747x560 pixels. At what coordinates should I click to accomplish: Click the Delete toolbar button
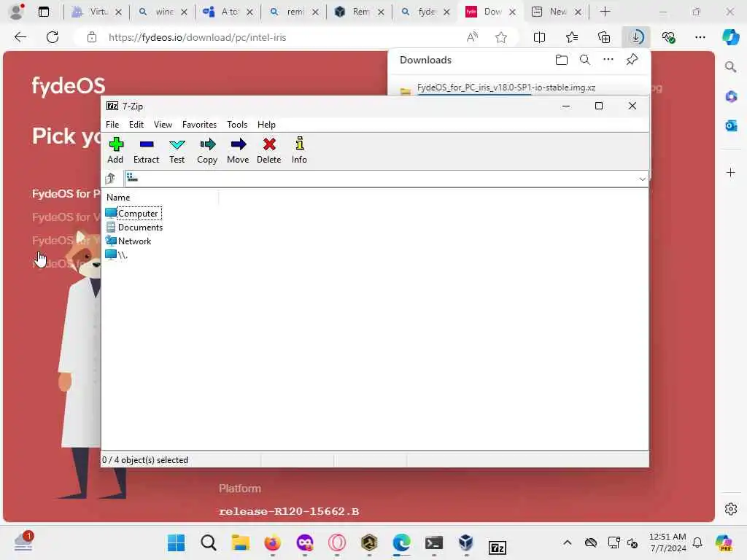(268, 150)
